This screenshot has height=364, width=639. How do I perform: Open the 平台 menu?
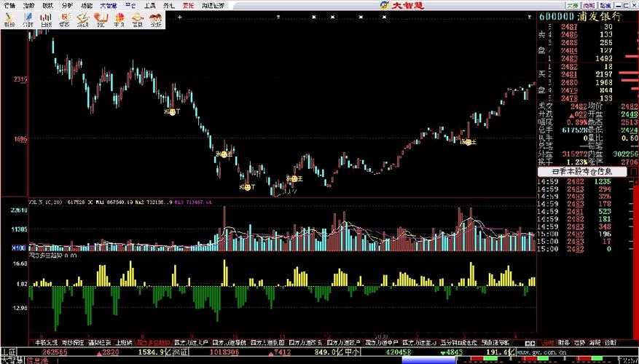(x=131, y=6)
